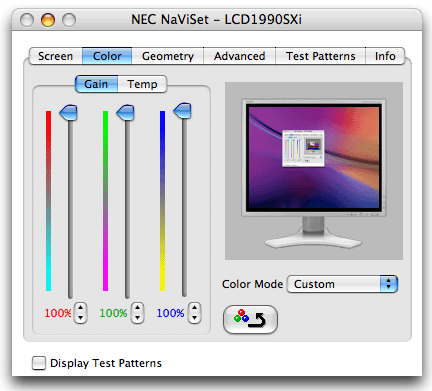Click the monitor preview image
Viewport: 432px width, 391px height.
[314, 171]
